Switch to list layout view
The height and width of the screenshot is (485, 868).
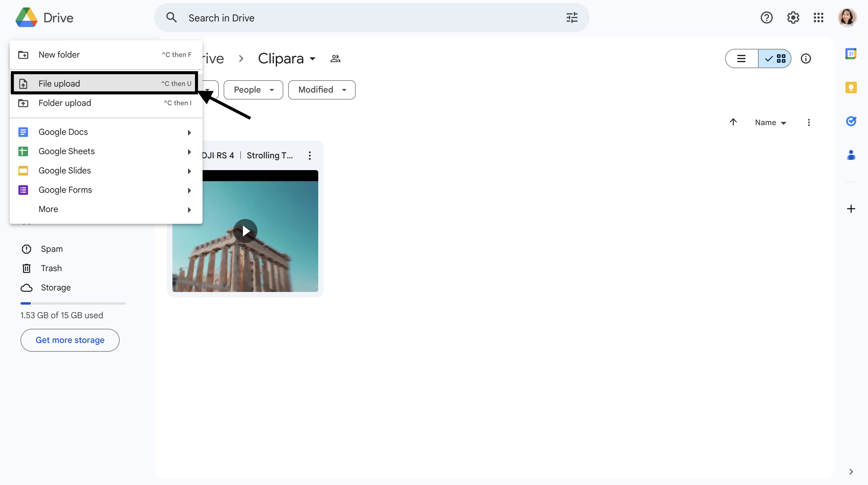741,58
